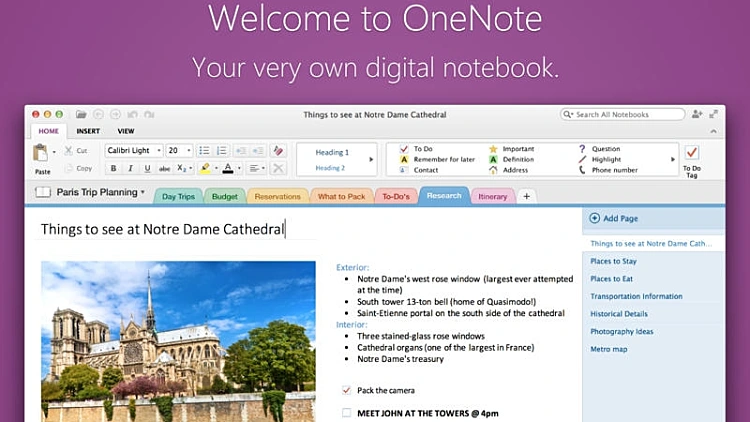Cut the selection with the scissors icon
Image resolution: width=750 pixels, height=422 pixels.
[69, 151]
